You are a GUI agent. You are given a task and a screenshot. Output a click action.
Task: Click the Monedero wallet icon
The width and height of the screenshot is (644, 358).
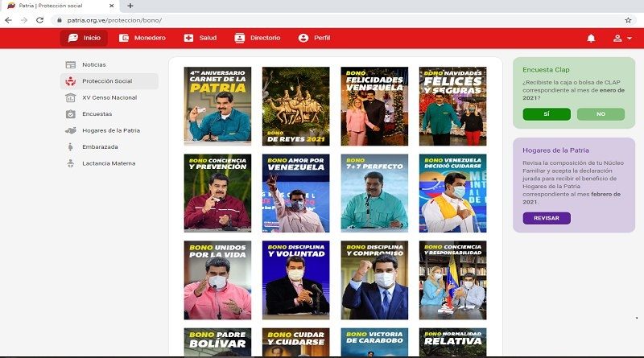(124, 38)
